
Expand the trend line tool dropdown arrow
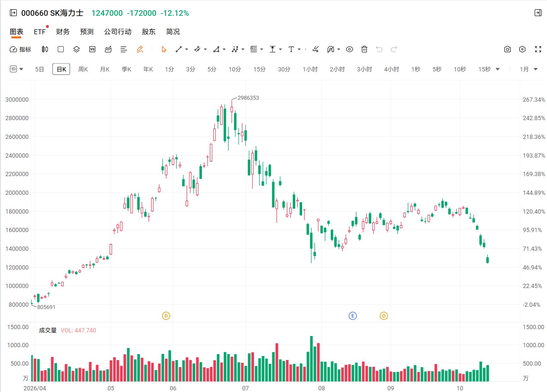tap(187, 49)
